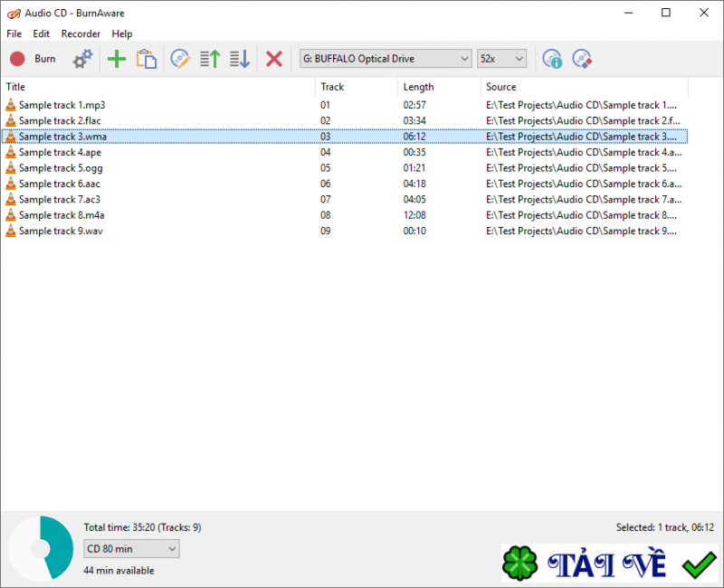Open CD 80 min disc size dropdown
This screenshot has width=724, height=588.
coord(131,549)
